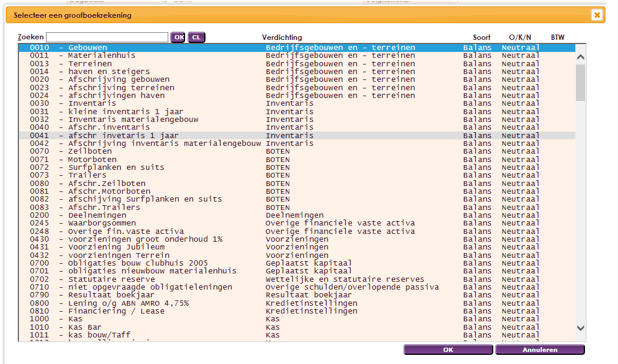The width and height of the screenshot is (618, 364).
Task: Select row 1010 - Kas Bar
Action: pos(297,327)
